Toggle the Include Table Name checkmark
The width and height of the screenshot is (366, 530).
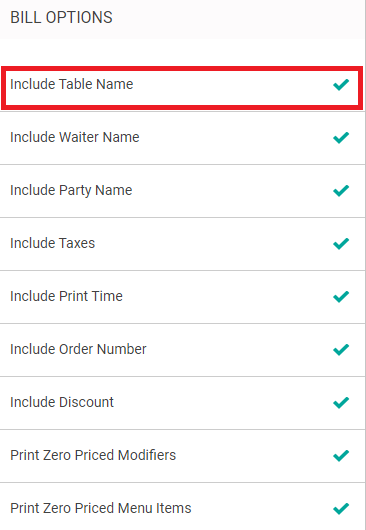[341, 85]
